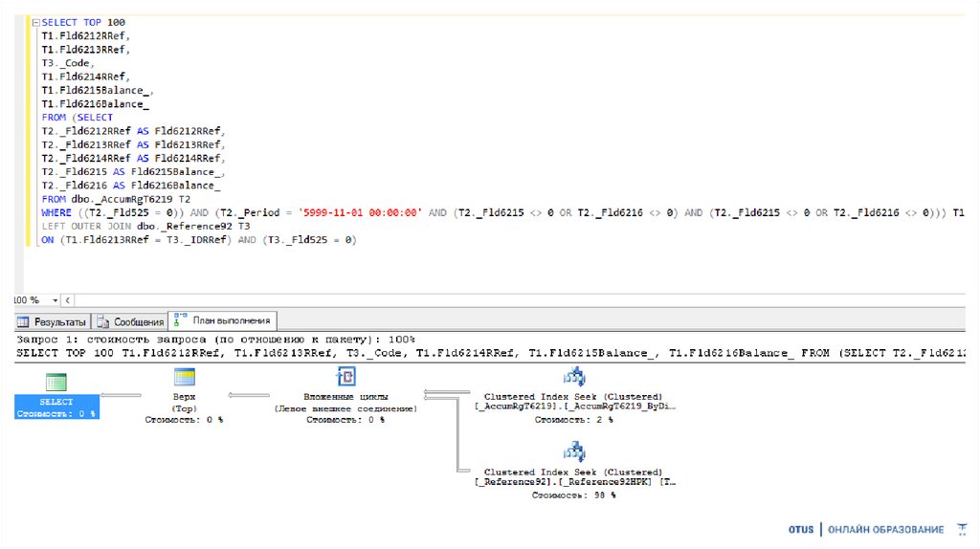Screen dimensions: 980x549
Task: Click the 98% cost label under _Reference92 seek
Action: (574, 495)
